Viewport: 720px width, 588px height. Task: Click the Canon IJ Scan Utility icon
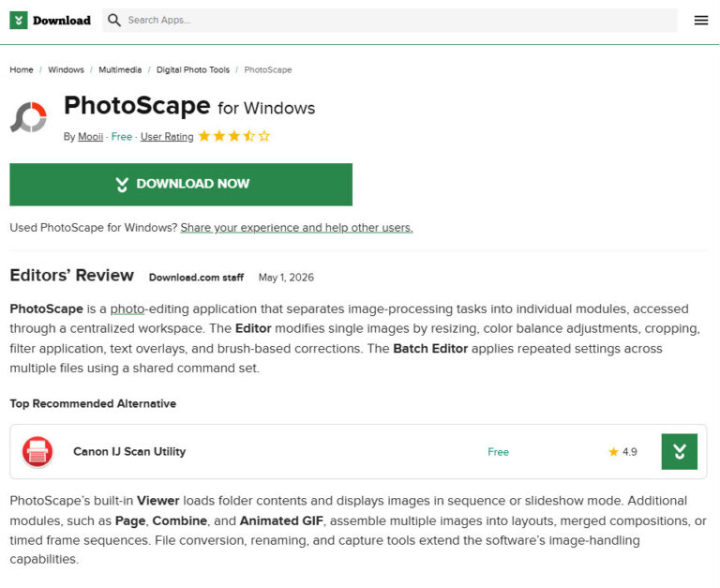37,452
